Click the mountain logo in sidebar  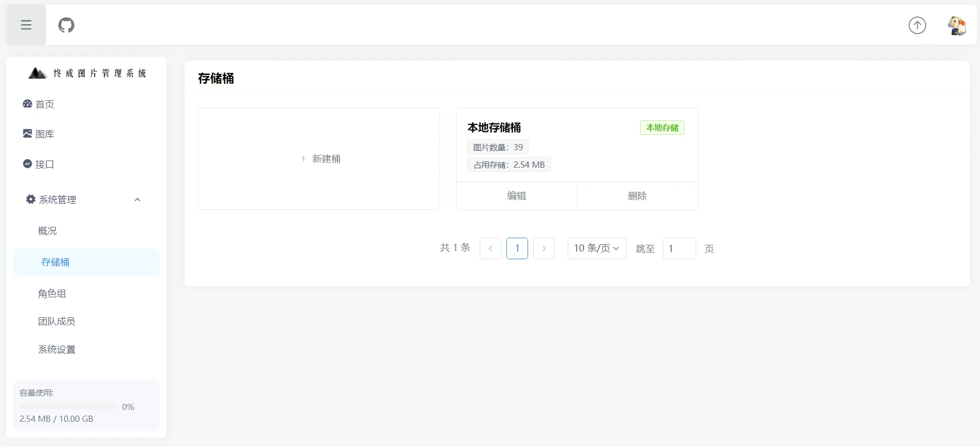37,73
